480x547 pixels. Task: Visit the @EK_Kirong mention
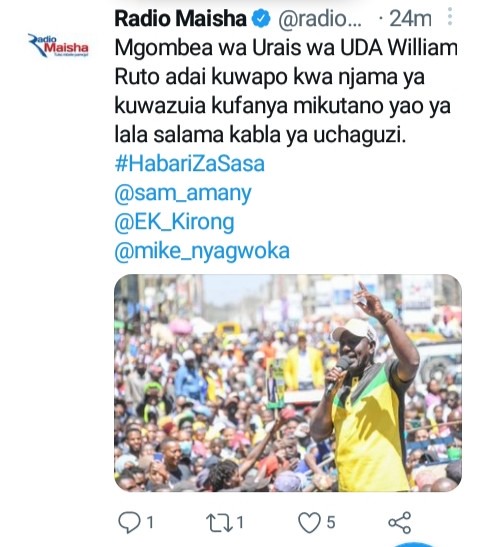coord(174,222)
